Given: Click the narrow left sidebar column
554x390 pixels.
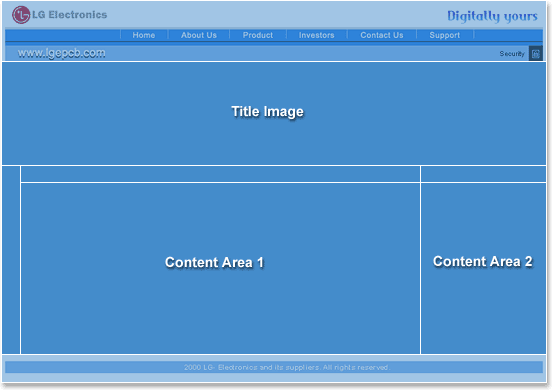Looking at the screenshot, I should (x=11, y=260).
